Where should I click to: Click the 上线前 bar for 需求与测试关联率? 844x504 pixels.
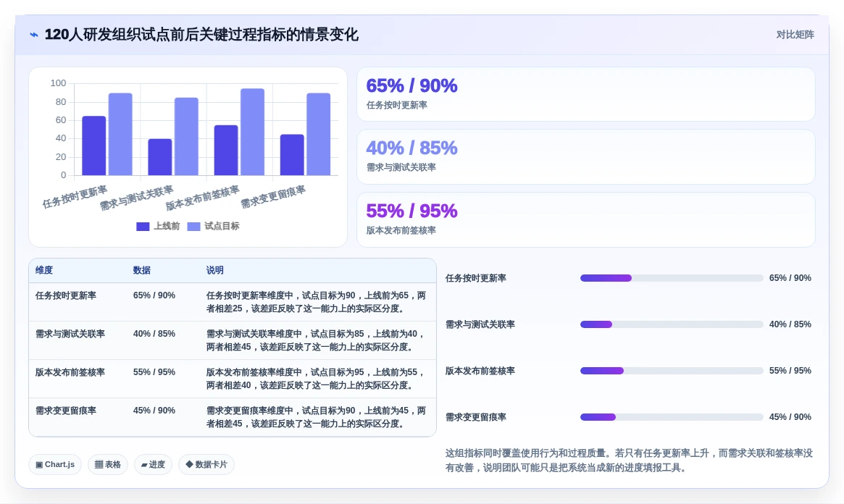(160, 157)
